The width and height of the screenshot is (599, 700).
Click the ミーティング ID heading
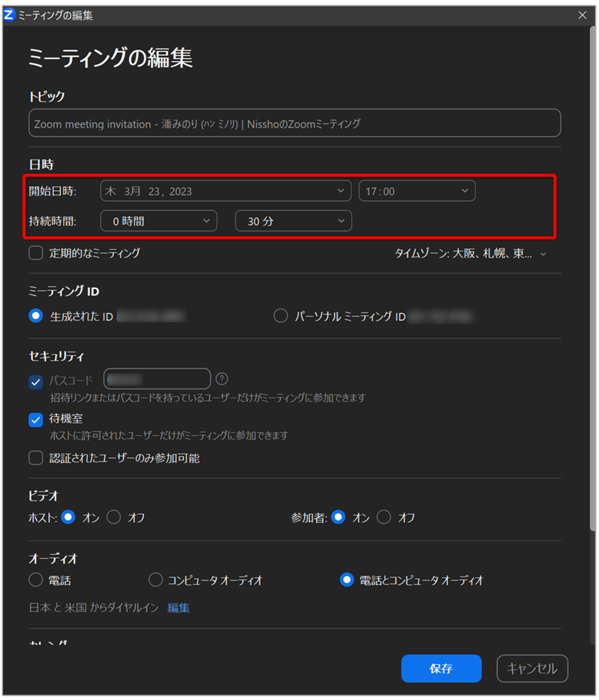coord(64,291)
